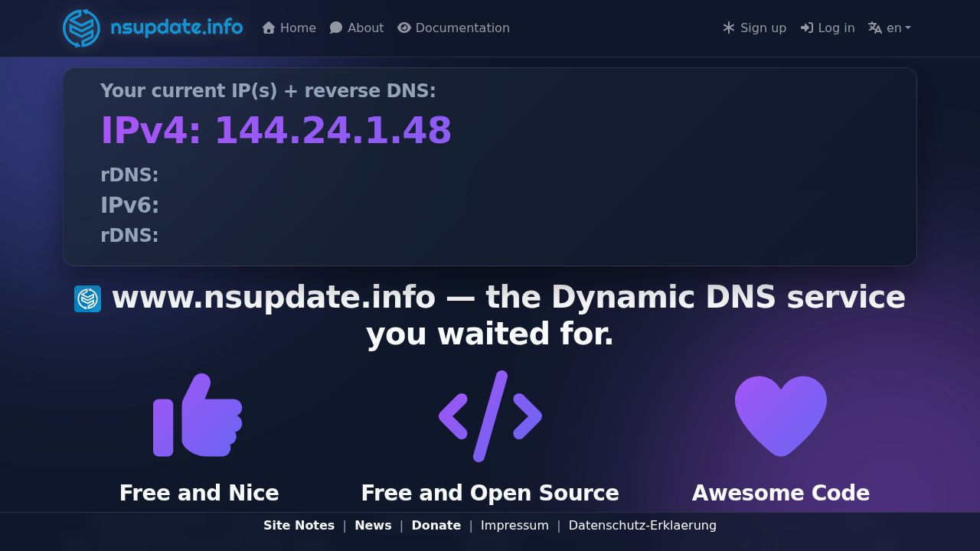Open the Documentation menu item

[453, 28]
